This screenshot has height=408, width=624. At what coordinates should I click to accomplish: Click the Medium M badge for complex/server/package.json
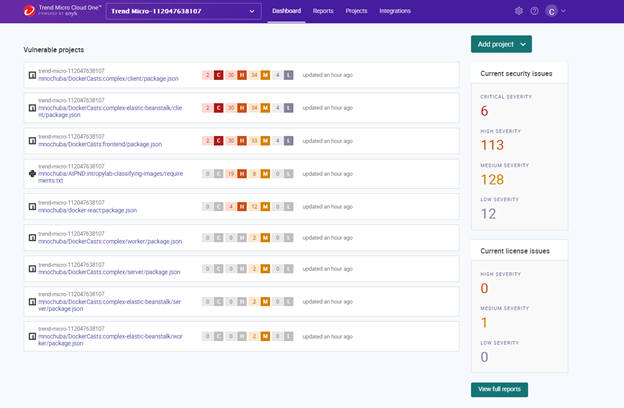[x=265, y=269]
